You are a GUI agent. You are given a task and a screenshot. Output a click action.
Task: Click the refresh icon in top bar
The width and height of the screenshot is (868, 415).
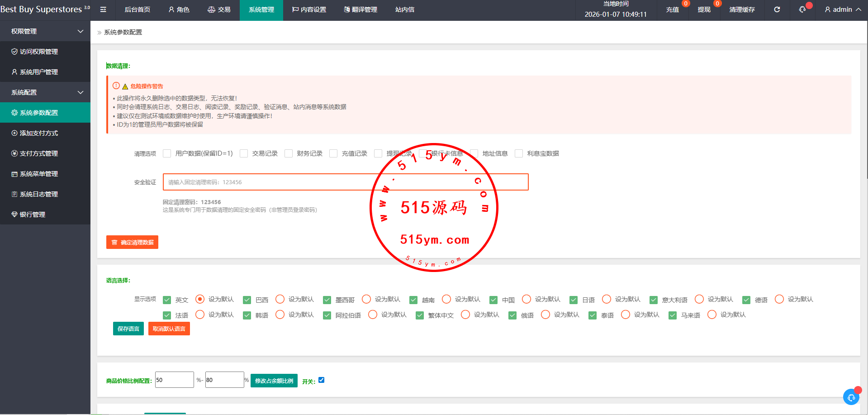[x=777, y=10]
